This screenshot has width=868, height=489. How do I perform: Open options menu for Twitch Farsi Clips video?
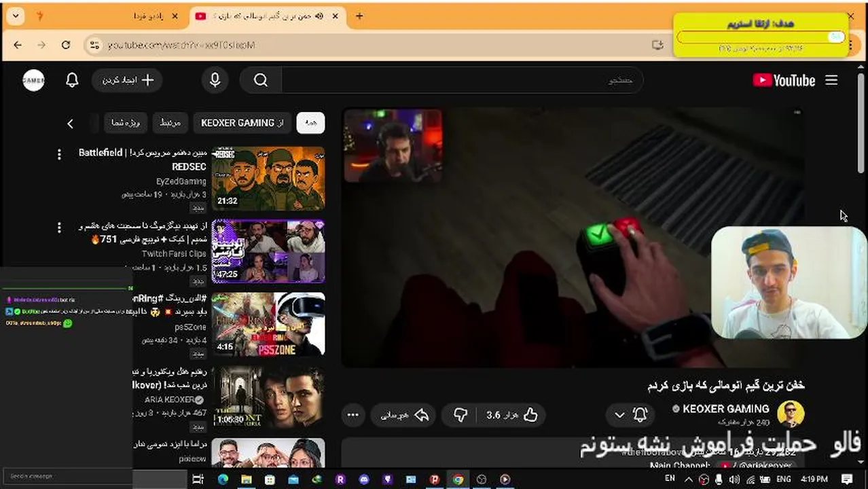[x=59, y=227]
